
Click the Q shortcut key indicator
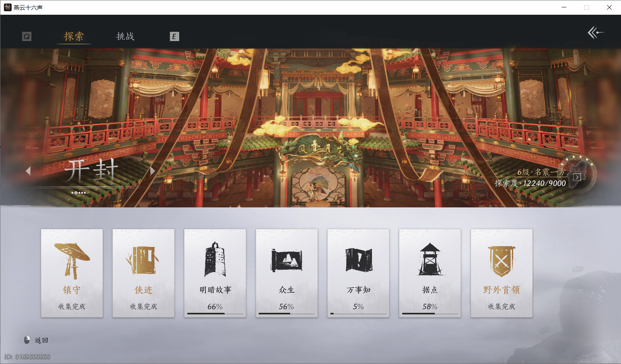[x=26, y=36]
